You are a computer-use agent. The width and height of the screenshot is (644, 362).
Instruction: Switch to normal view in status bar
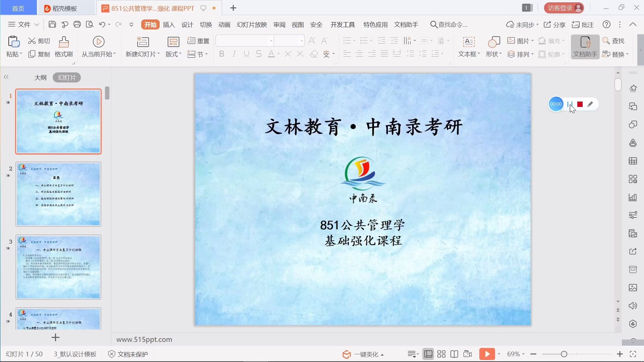coord(428,354)
